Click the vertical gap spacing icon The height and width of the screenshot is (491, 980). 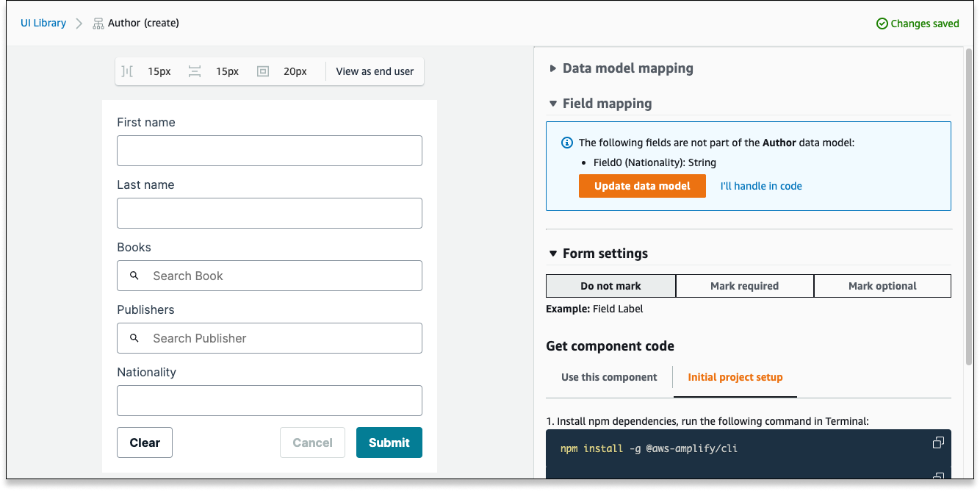coord(195,71)
